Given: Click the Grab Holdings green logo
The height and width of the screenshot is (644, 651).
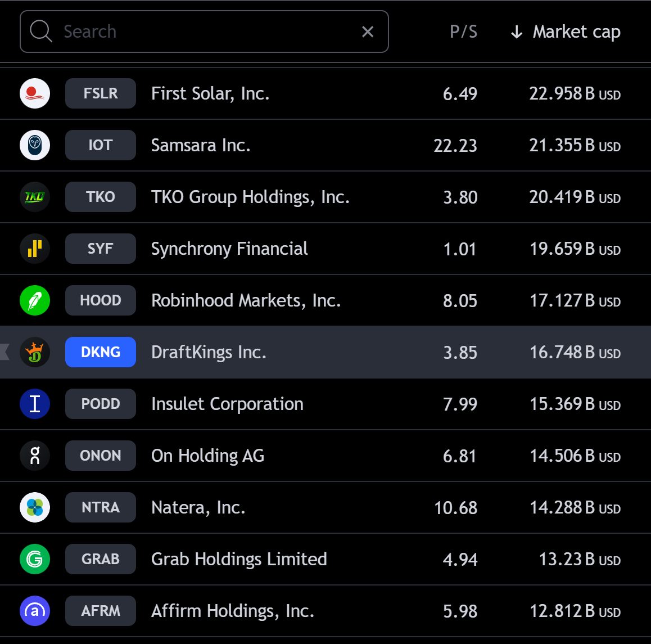Looking at the screenshot, I should pyautogui.click(x=35, y=559).
